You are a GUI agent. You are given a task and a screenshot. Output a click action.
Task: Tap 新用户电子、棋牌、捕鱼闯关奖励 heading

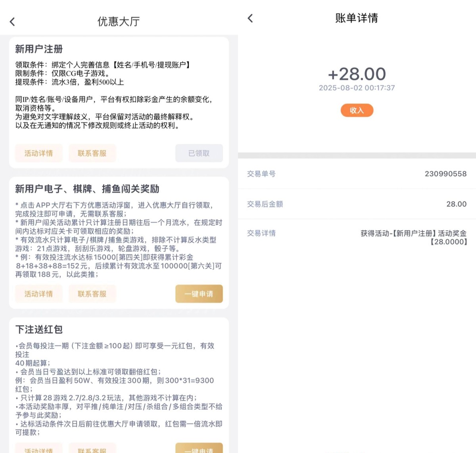pyautogui.click(x=87, y=189)
